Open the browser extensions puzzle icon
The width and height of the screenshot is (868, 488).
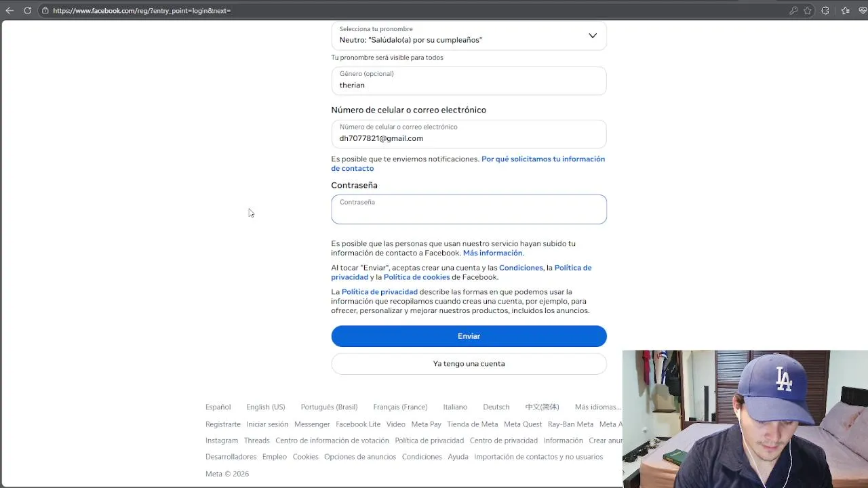tap(825, 10)
